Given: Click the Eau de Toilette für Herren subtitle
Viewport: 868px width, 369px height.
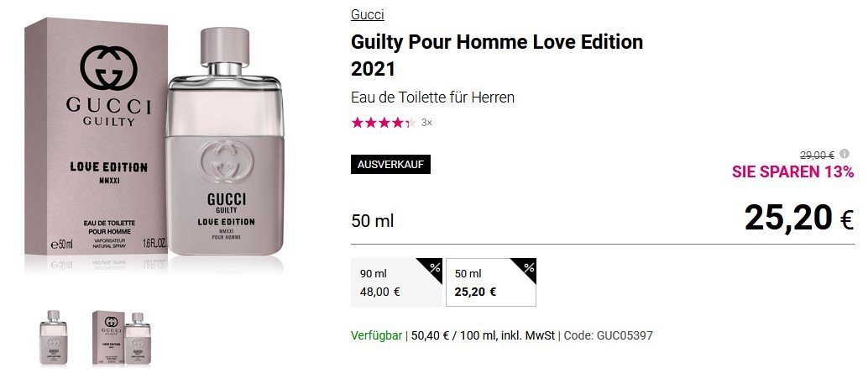Looking at the screenshot, I should 433,98.
